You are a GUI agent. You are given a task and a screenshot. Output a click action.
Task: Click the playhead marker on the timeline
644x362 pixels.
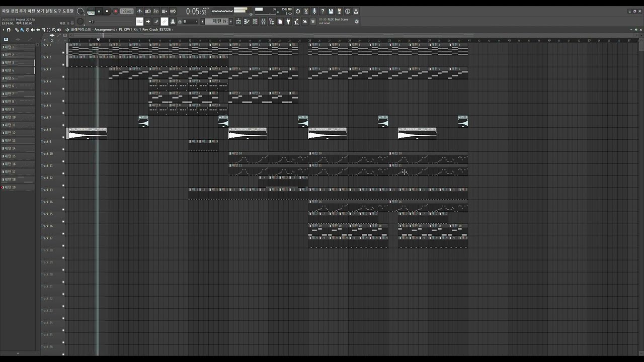click(x=98, y=40)
